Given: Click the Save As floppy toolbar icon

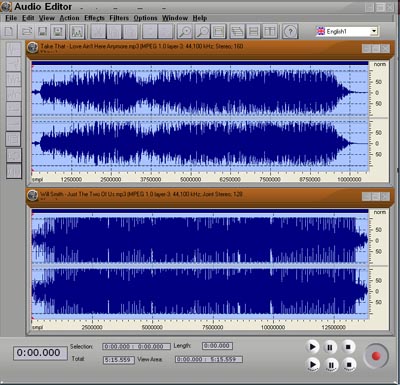Looking at the screenshot, I should coord(58,32).
